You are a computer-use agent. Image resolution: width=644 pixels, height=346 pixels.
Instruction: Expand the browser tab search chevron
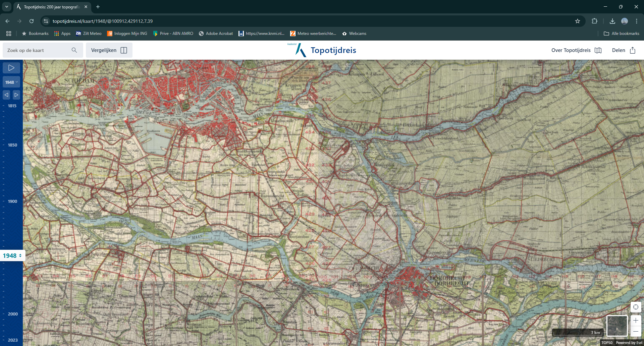(7, 7)
